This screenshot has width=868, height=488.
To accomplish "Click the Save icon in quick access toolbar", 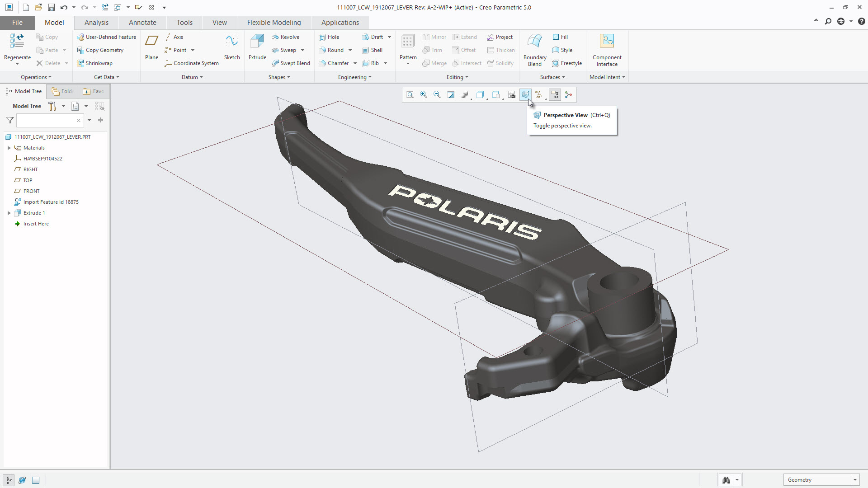I will coord(51,7).
